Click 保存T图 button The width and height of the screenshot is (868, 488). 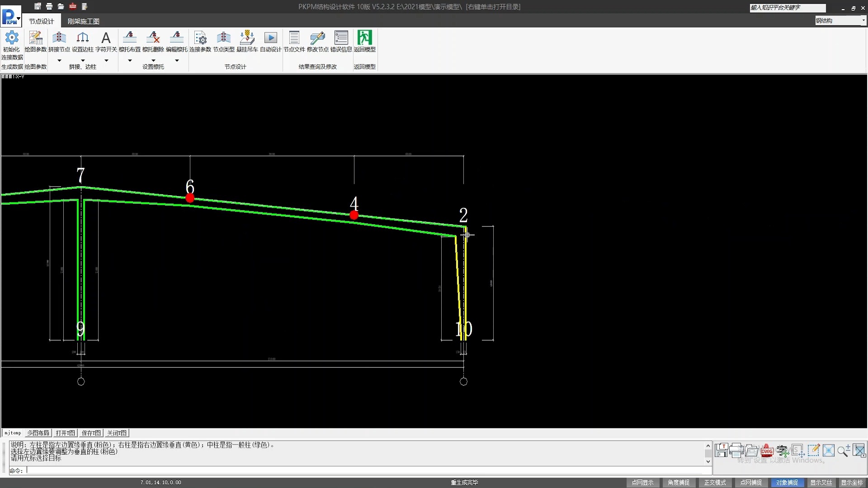(x=91, y=433)
